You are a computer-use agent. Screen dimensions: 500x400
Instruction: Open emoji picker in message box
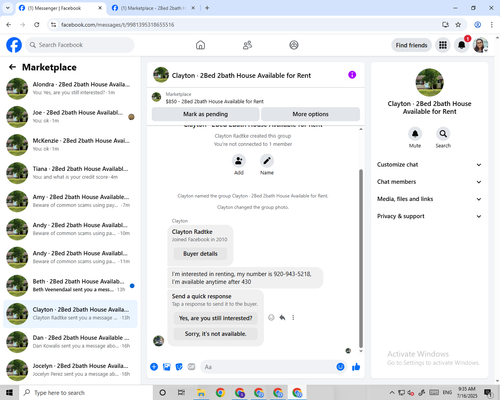click(x=340, y=367)
